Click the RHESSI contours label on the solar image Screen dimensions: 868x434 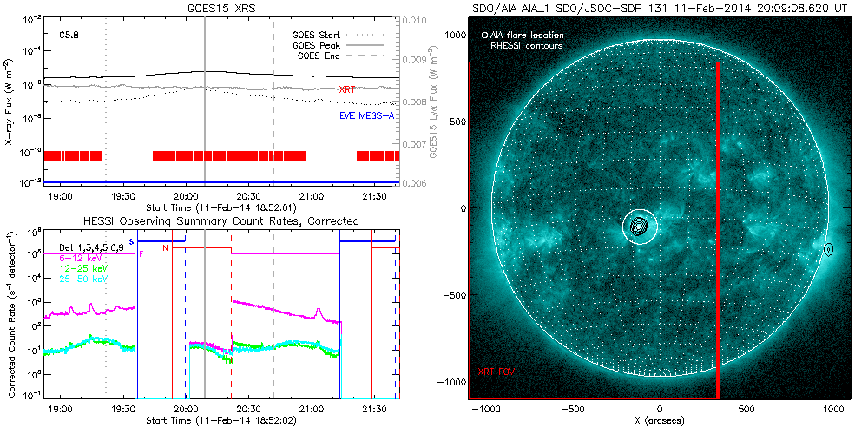[527, 44]
